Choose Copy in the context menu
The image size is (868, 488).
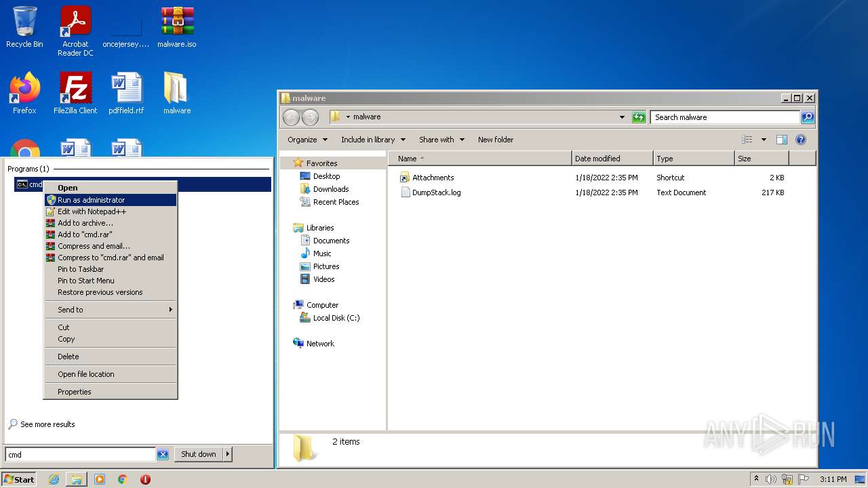click(x=110, y=339)
